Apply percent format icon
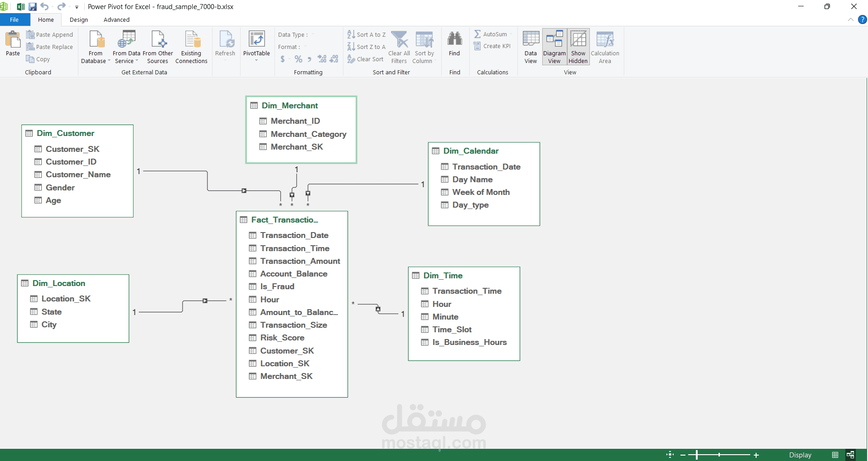This screenshot has width=868, height=461. point(299,59)
